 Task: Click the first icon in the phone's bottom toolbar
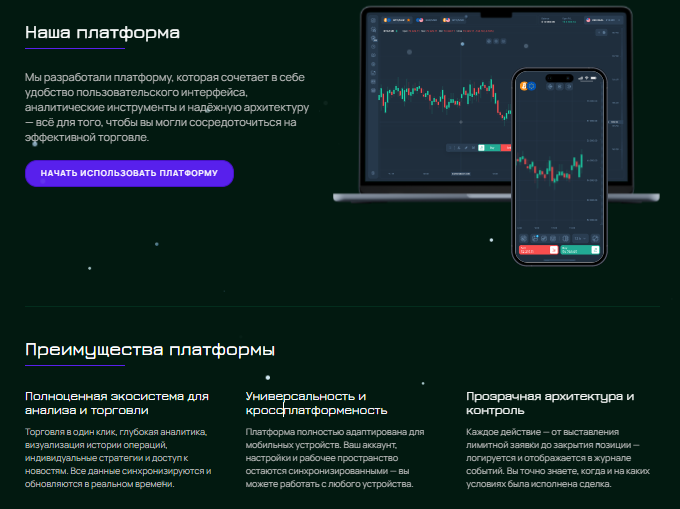(521, 237)
